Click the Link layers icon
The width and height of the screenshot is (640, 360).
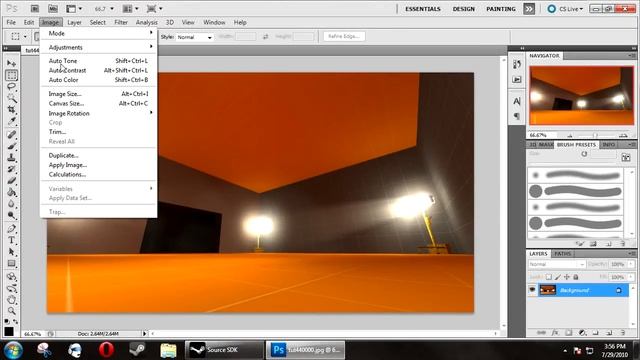542,333
